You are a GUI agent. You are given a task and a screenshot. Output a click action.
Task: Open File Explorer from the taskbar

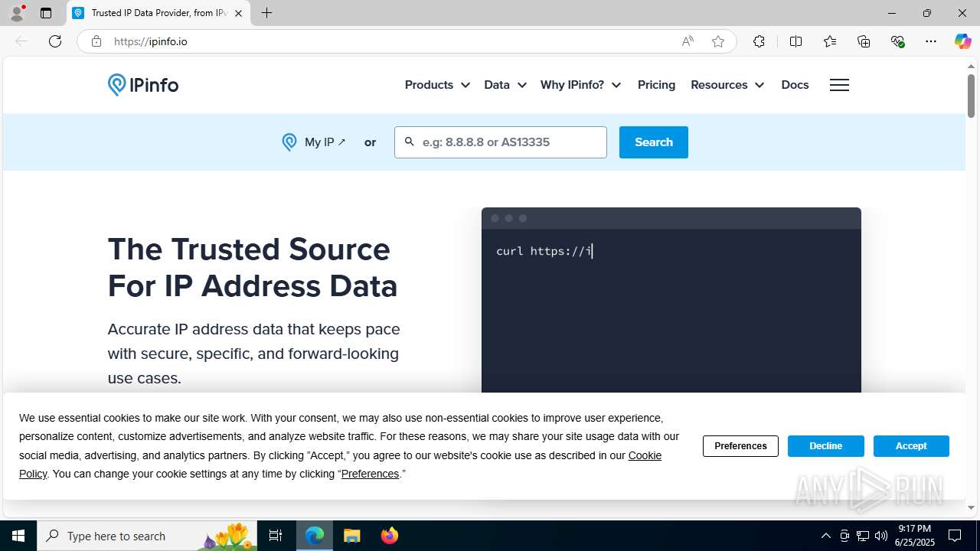coord(351,536)
